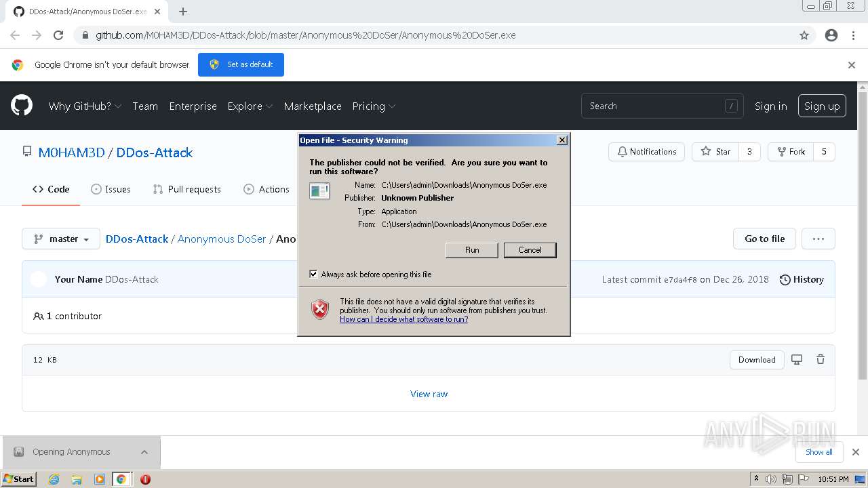Open a new tab with the plus icon
This screenshot has height=488, width=868.
(183, 12)
